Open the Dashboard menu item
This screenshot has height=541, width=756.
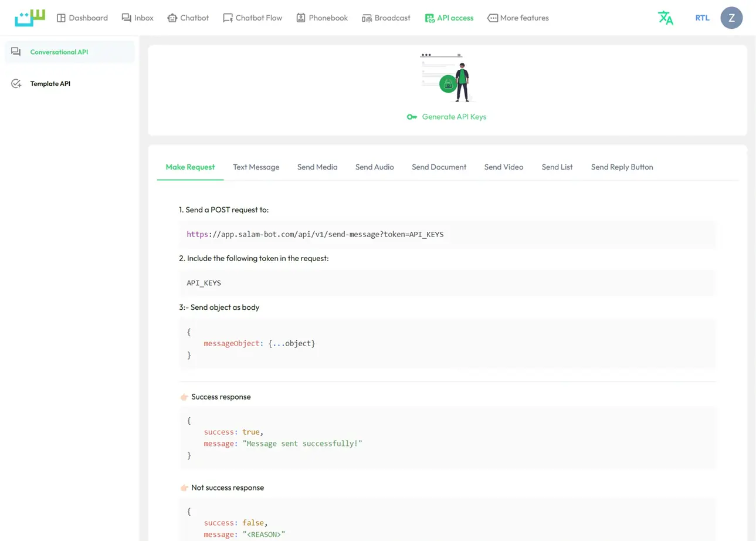click(82, 18)
